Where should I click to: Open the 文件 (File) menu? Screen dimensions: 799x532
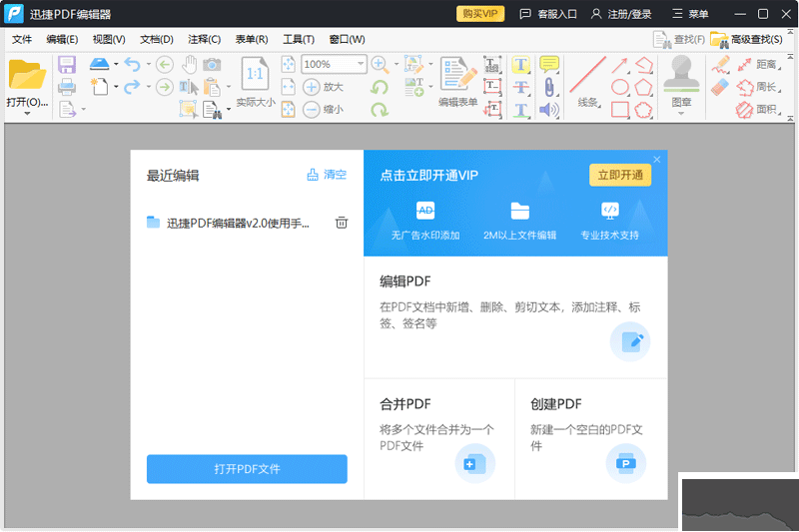(x=22, y=40)
